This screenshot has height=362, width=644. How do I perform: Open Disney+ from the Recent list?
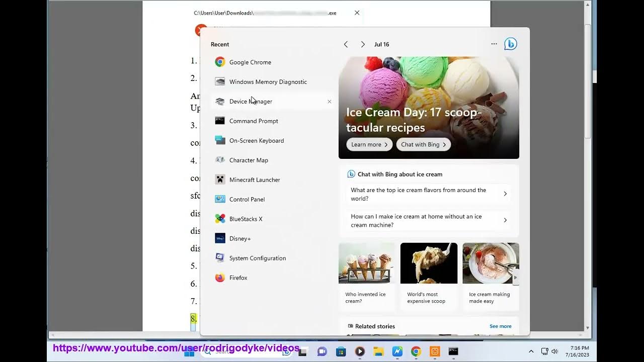pos(272,238)
